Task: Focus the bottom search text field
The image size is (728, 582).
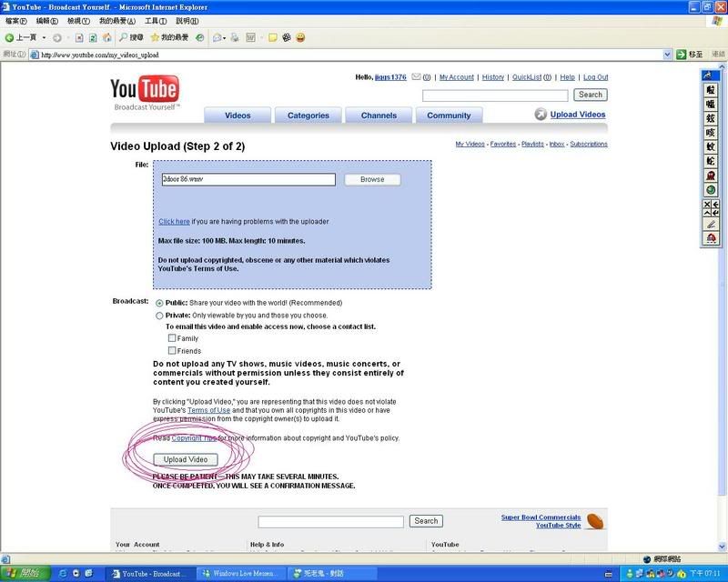Action: (330, 522)
